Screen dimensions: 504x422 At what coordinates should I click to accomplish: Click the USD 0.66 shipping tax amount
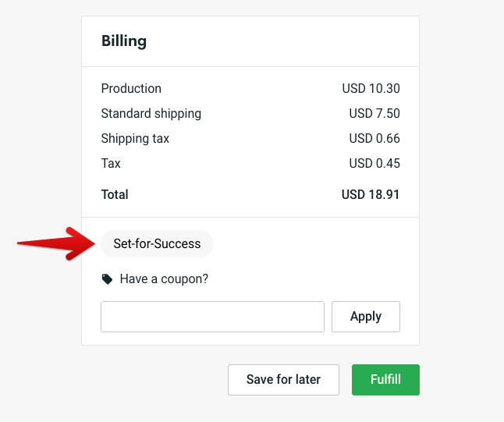(374, 139)
